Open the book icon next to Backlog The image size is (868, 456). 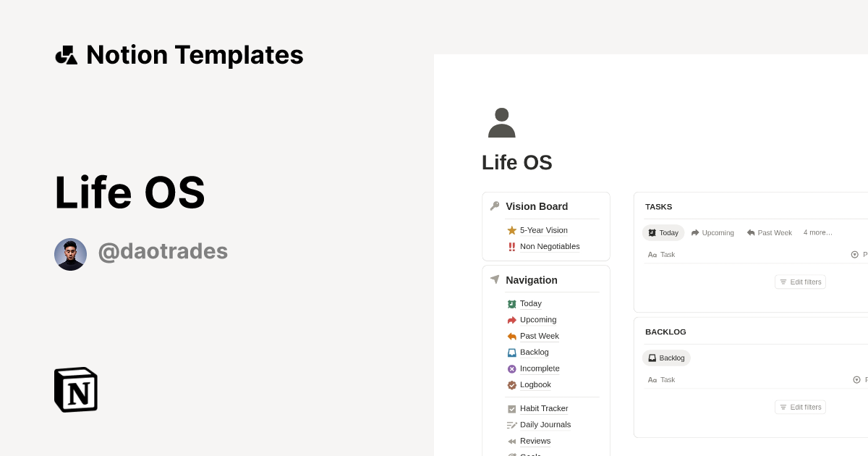tap(511, 352)
